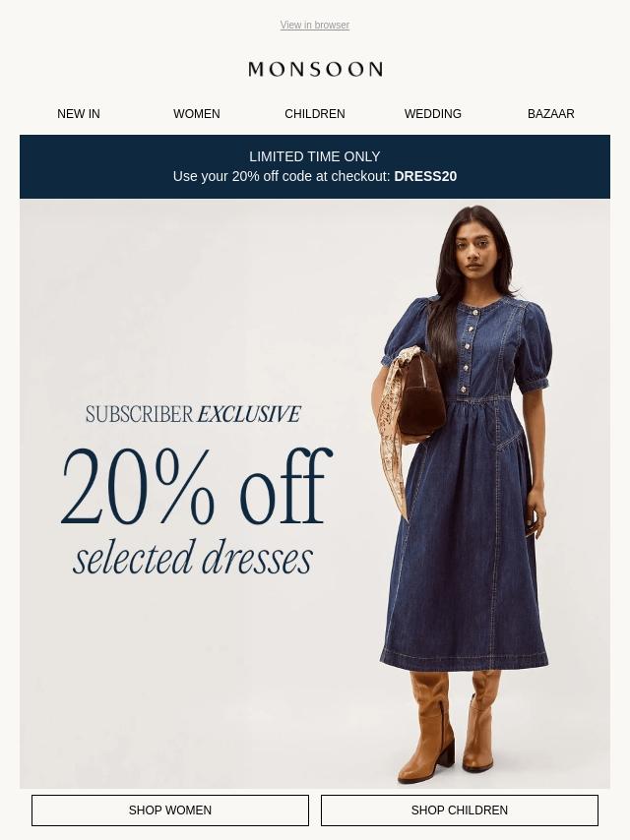Click the SHOP WOMEN button

[x=170, y=810]
